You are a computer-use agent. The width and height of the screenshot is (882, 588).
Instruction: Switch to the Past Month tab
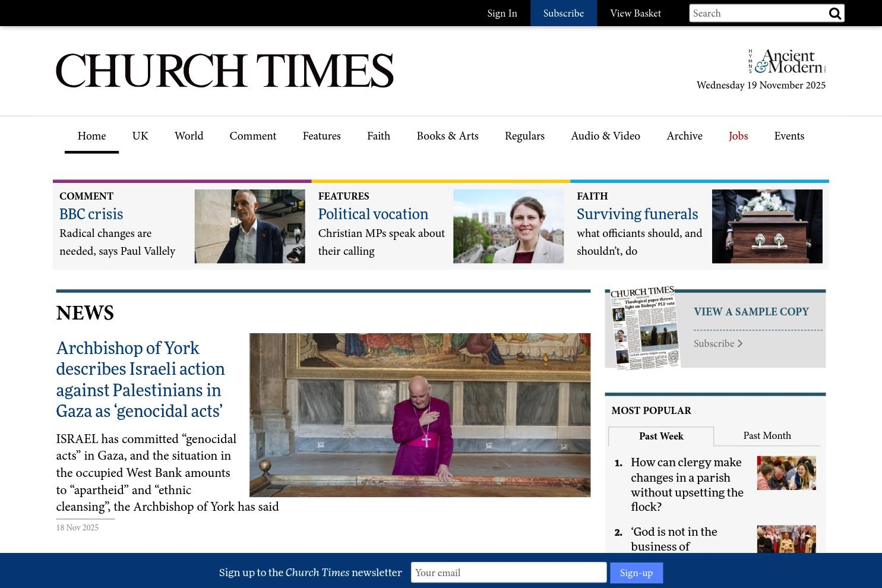coord(767,435)
